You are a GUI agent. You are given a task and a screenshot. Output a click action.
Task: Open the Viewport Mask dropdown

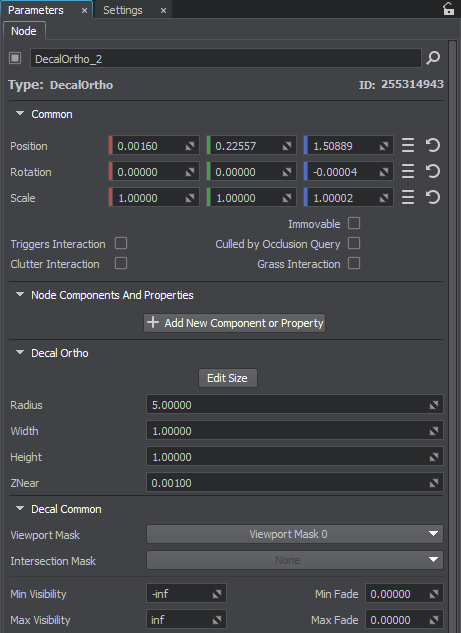[295, 534]
